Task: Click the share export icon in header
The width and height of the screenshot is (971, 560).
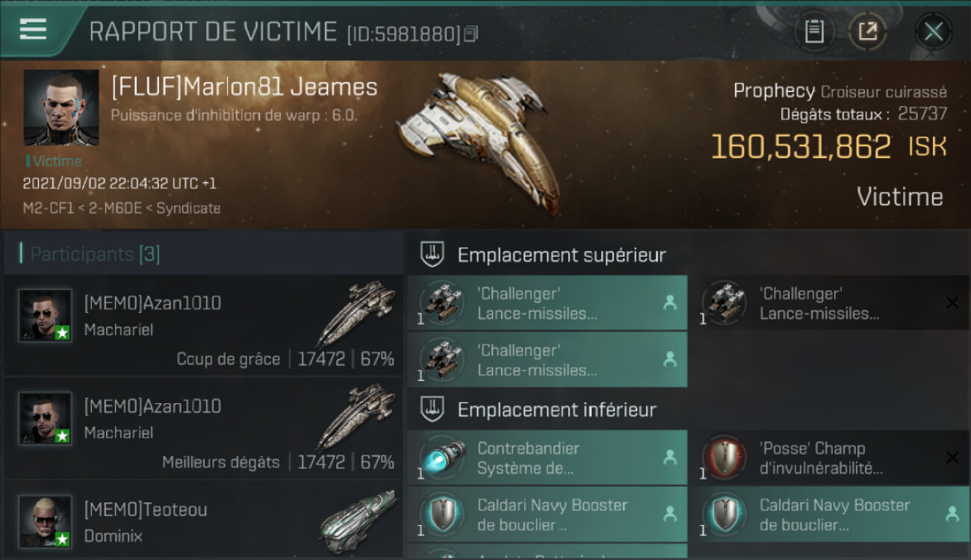Action: pyautogui.click(x=867, y=31)
